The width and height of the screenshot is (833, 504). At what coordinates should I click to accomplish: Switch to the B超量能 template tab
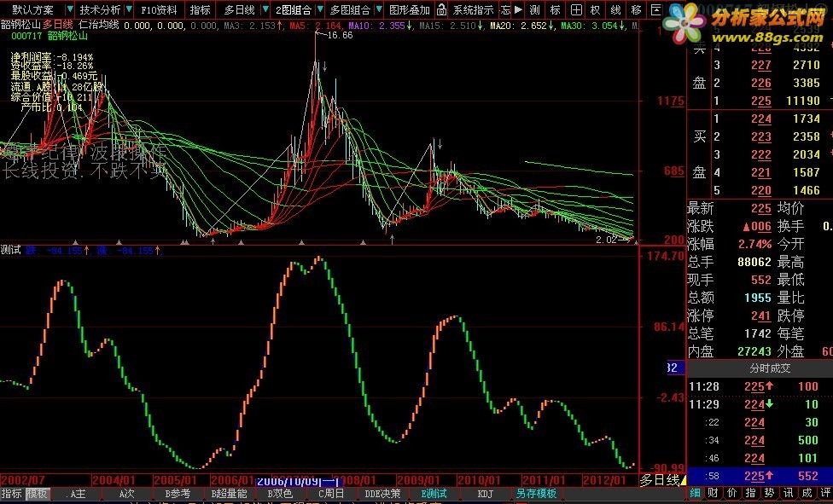tap(229, 494)
